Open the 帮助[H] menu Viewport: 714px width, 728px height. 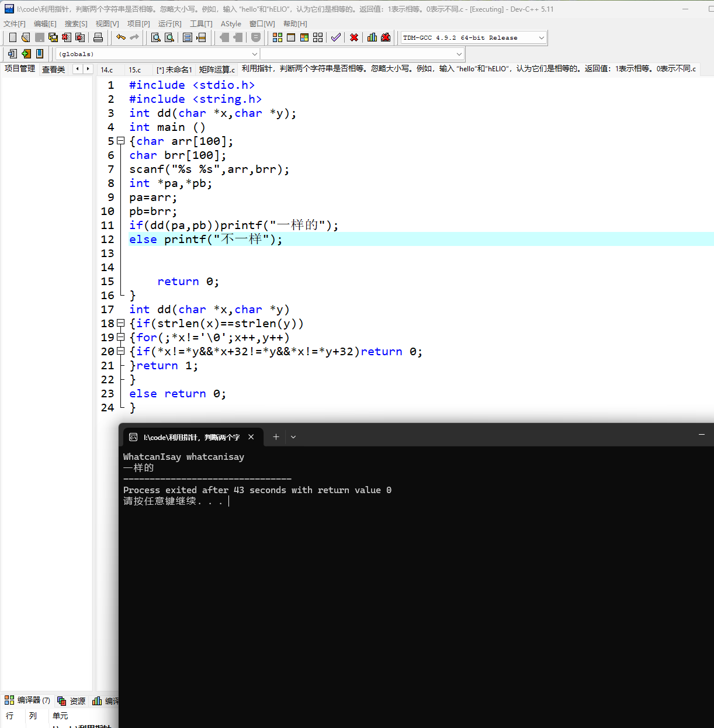295,24
